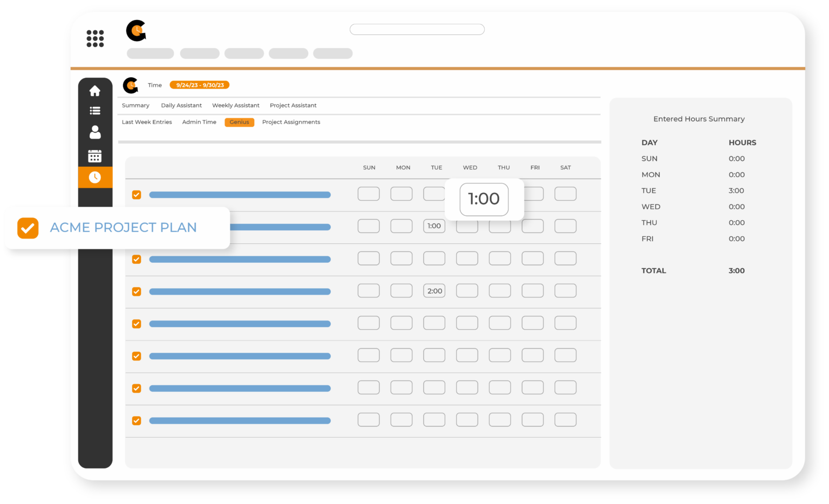Open the Project Assignments tab
829x504 pixels.
[x=291, y=122]
